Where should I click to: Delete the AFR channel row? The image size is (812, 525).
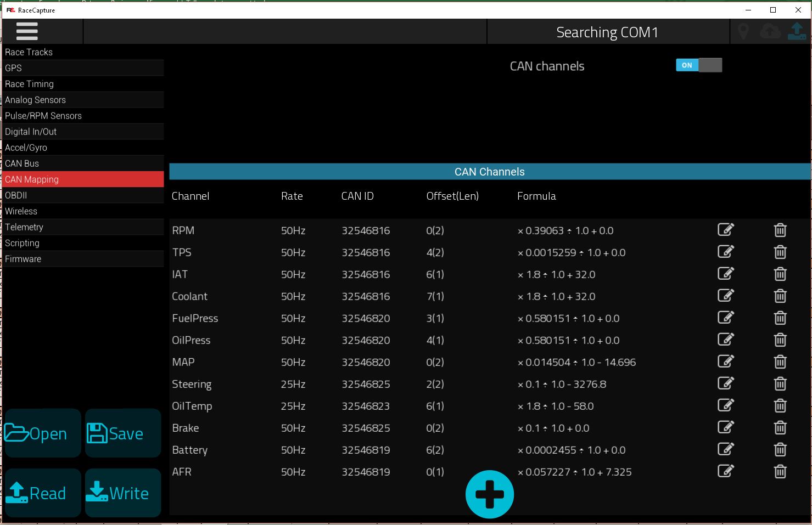point(780,472)
